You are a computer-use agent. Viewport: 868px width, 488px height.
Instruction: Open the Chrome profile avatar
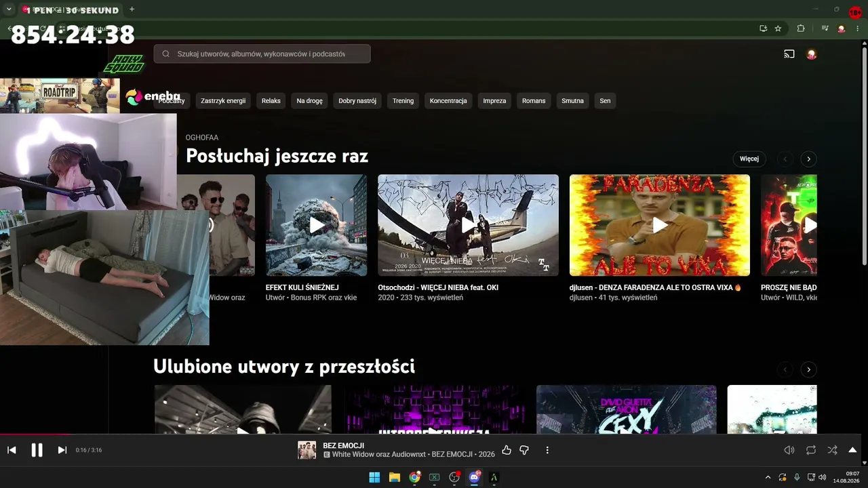[842, 28]
